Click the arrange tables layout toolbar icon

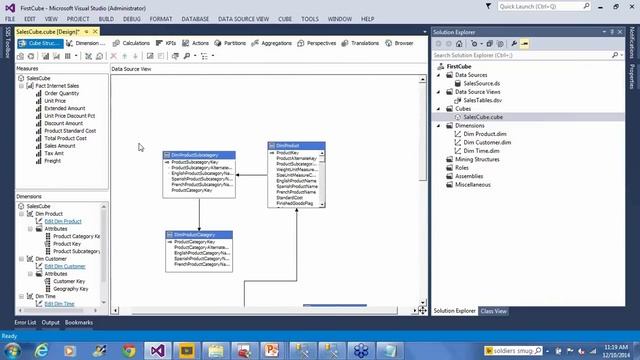(x=204, y=56)
